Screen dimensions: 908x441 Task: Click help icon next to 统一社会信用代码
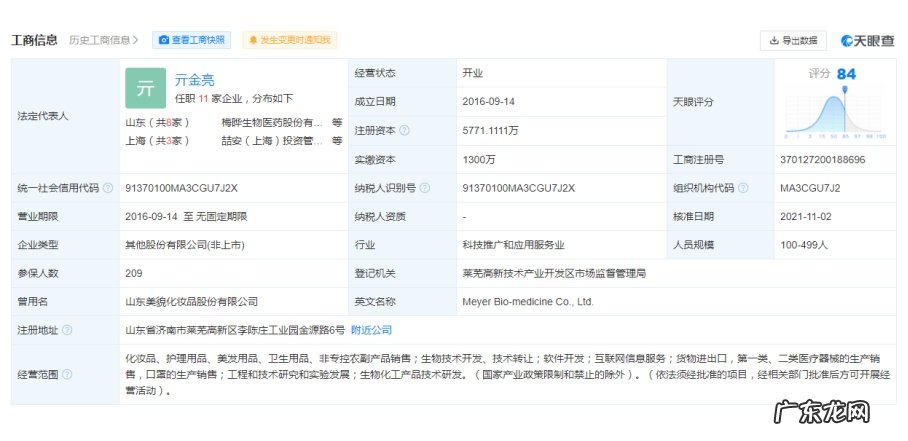(x=108, y=188)
